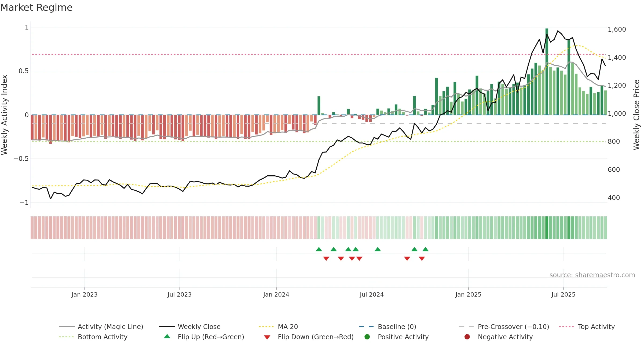Toggle the Top Activity legend entry
644x362 pixels.
[587, 327]
